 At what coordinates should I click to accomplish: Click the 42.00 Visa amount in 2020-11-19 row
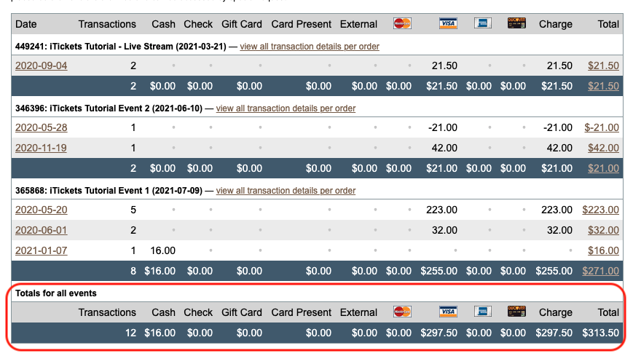pyautogui.click(x=444, y=148)
